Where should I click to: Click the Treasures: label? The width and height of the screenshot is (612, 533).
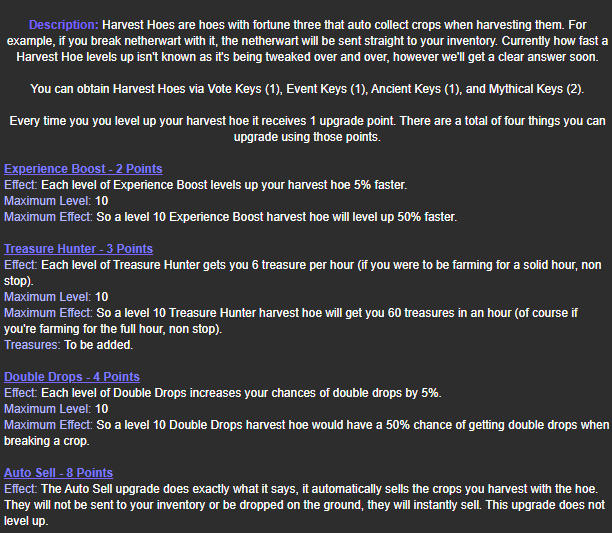coord(32,345)
